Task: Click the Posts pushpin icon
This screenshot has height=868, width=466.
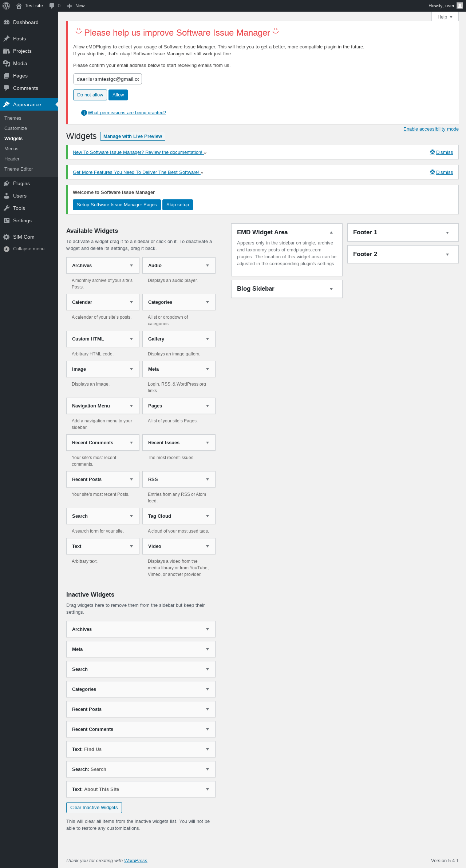Action: point(7,39)
